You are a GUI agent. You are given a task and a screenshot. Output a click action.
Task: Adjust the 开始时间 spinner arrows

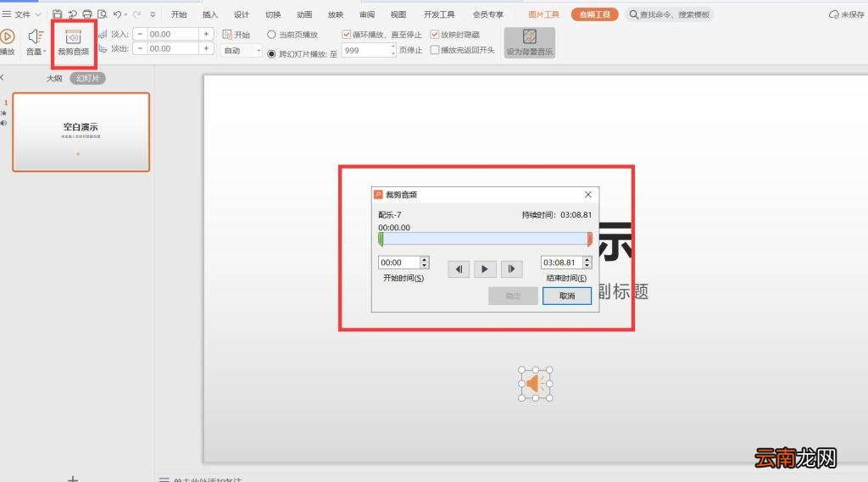[x=424, y=263]
